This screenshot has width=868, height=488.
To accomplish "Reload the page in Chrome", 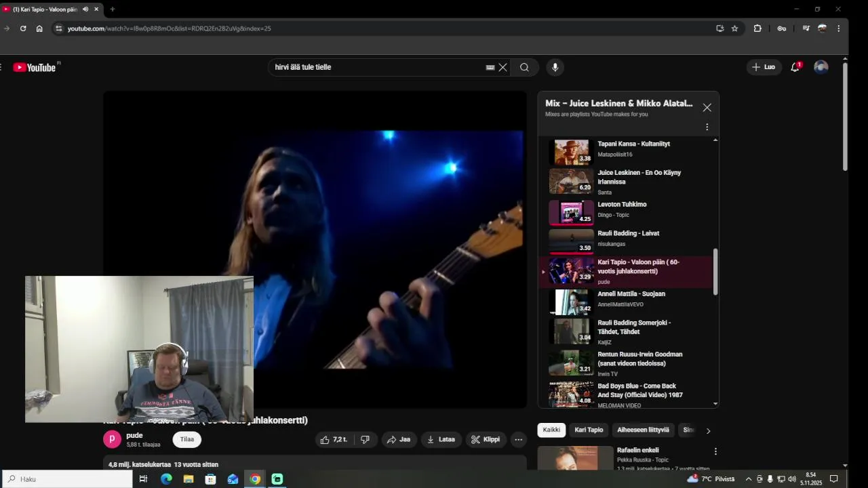I will [x=23, y=28].
